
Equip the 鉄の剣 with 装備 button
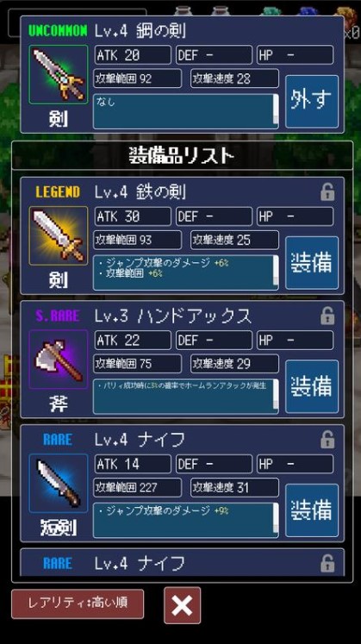click(312, 263)
